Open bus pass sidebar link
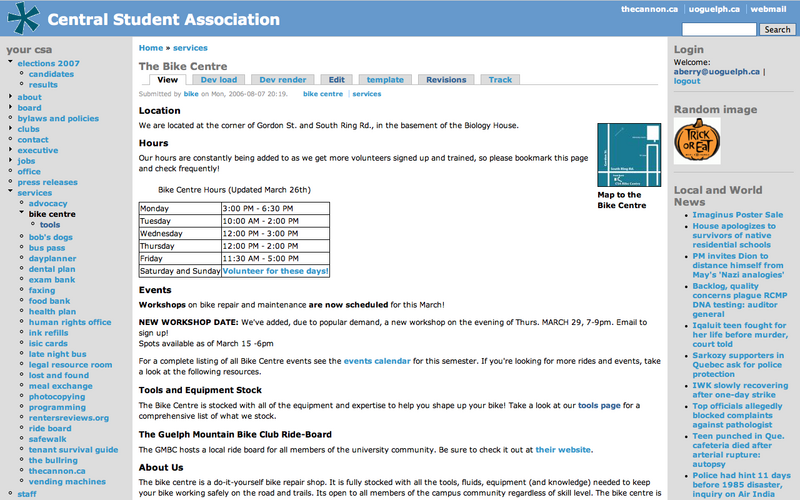This screenshot has width=800, height=500. click(47, 248)
